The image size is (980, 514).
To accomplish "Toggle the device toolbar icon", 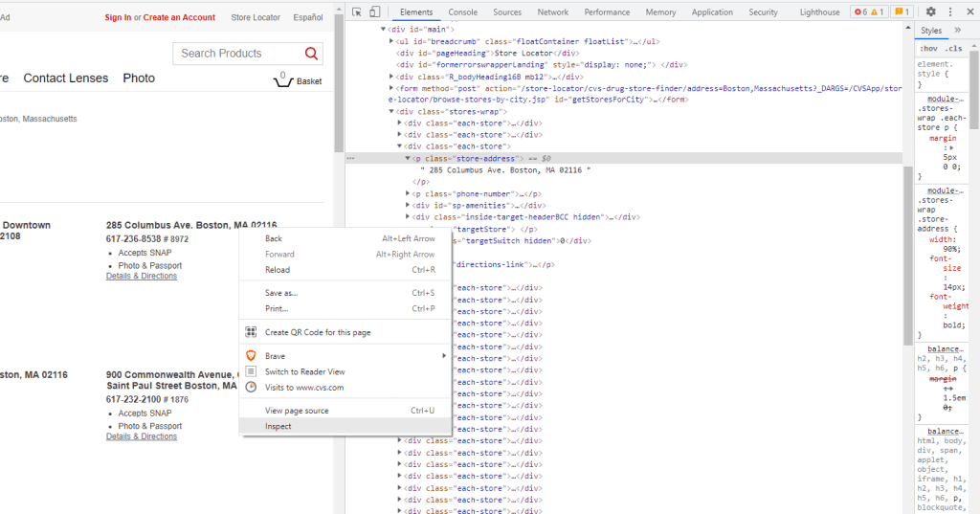I will (374, 12).
